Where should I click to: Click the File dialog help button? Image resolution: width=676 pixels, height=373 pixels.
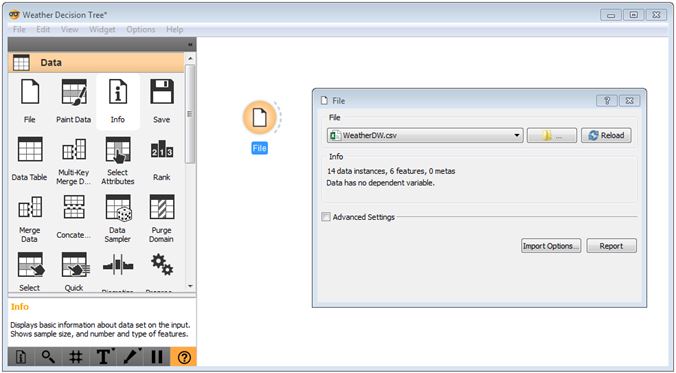tap(607, 101)
